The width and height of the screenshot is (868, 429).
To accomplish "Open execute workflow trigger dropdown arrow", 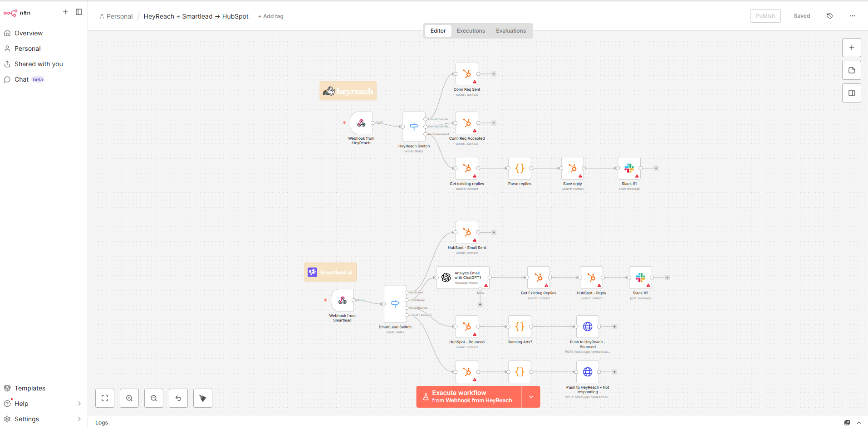I will click(531, 397).
